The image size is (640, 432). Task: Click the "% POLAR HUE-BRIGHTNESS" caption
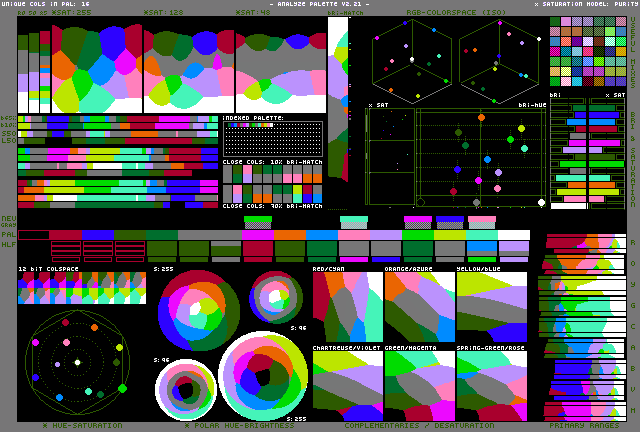tap(240, 425)
